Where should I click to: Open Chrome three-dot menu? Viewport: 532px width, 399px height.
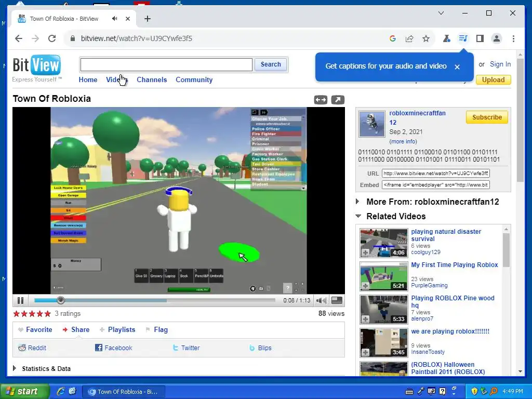pyautogui.click(x=513, y=38)
